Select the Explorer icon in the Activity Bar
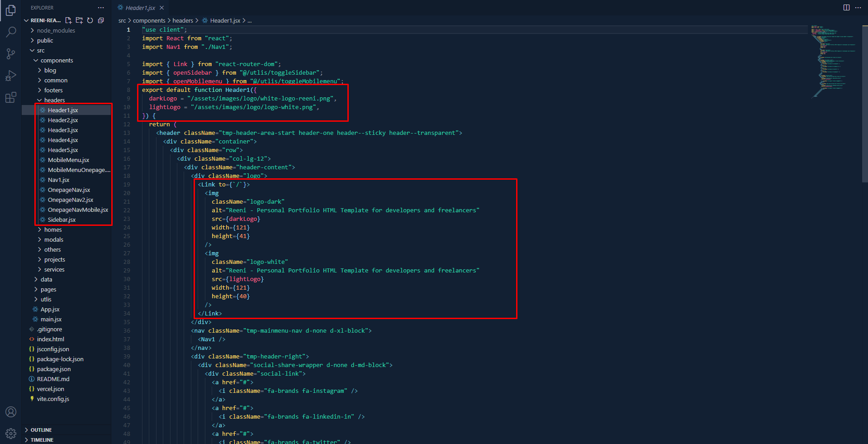 [x=11, y=11]
